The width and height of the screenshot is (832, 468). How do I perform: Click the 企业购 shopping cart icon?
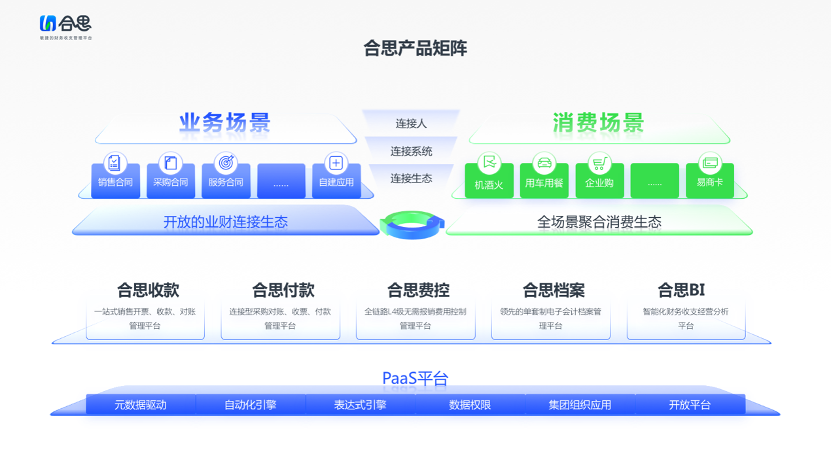[x=600, y=162]
